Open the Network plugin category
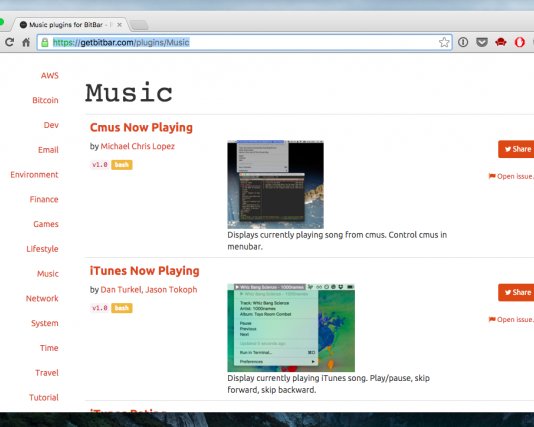 click(42, 298)
